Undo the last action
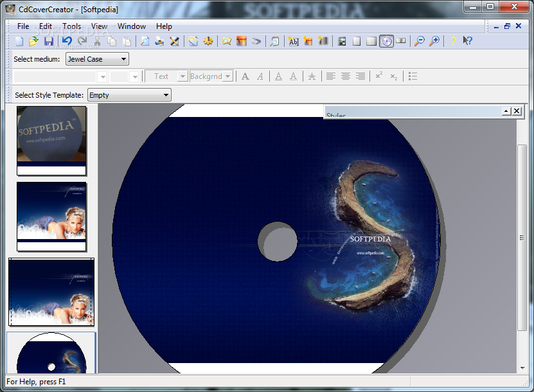 pyautogui.click(x=67, y=41)
